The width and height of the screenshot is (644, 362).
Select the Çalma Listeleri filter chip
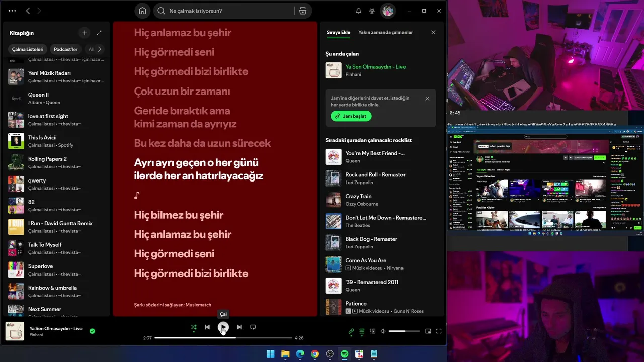28,49
